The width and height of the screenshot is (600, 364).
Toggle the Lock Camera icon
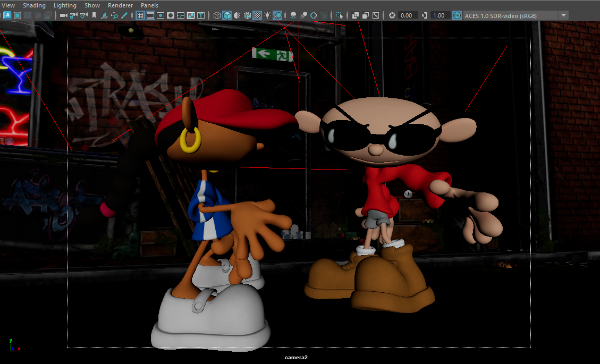point(73,15)
